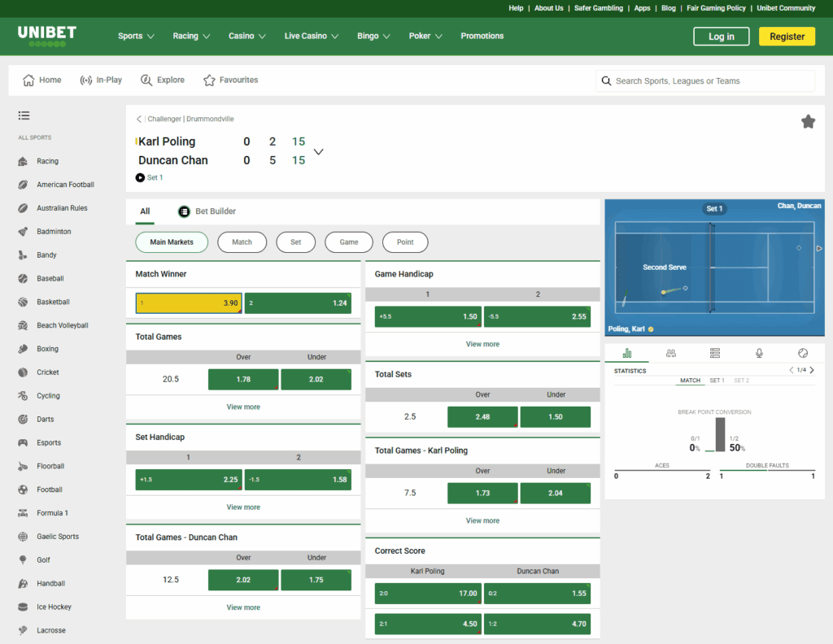This screenshot has height=644, width=833.
Task: Click the Search Sports, Leagues or Teams field
Action: click(x=704, y=80)
